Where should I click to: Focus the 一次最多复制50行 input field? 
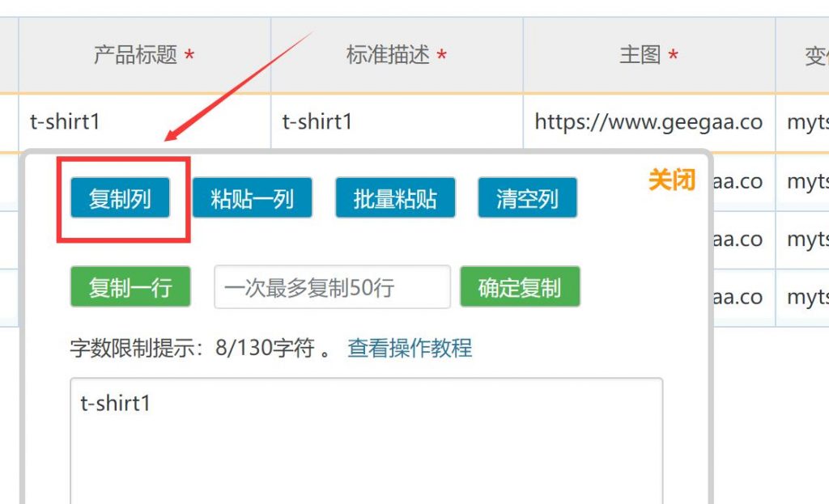pos(332,287)
